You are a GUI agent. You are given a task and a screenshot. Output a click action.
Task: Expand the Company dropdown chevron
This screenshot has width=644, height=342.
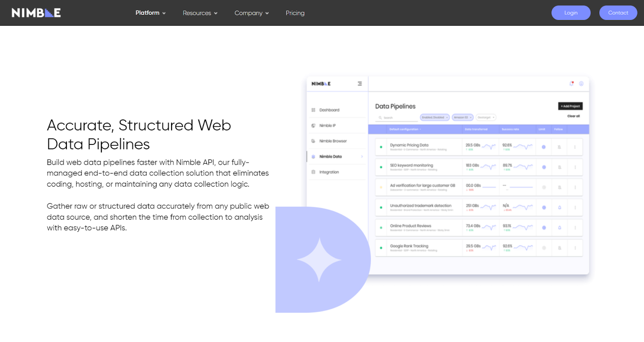[x=267, y=13]
